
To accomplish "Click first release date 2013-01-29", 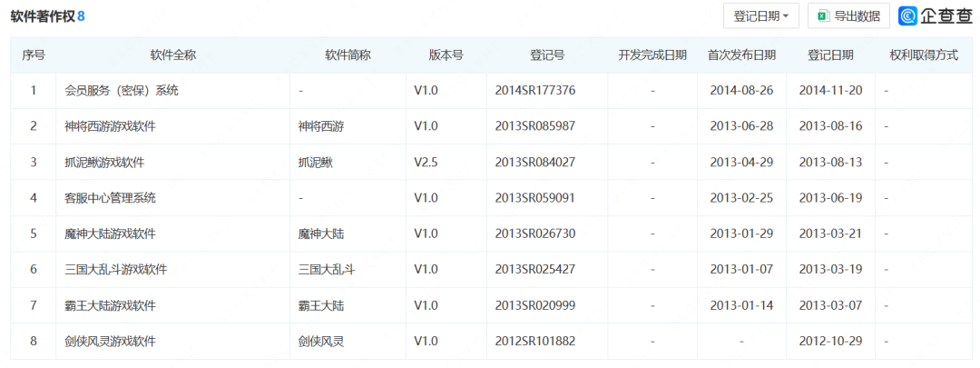I will point(742,234).
